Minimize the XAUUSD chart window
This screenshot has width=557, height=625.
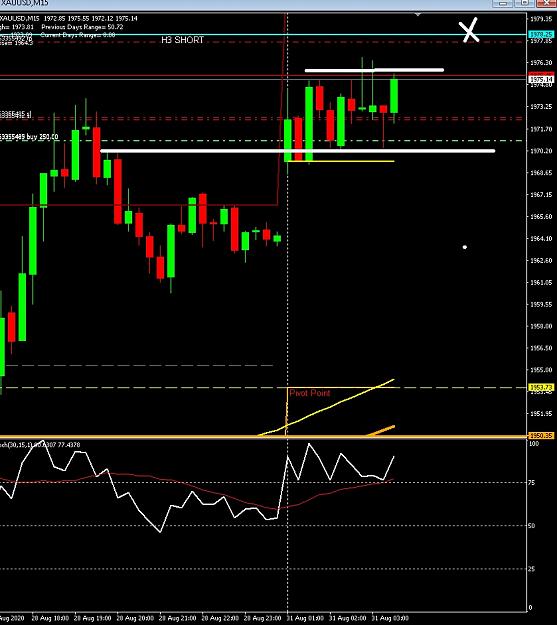point(503,3)
